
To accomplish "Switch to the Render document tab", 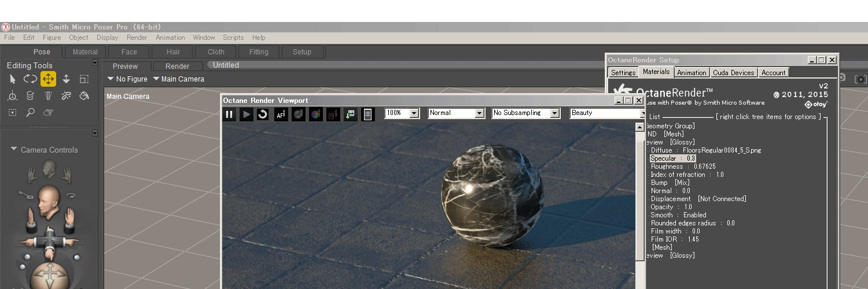I will 178,66.
